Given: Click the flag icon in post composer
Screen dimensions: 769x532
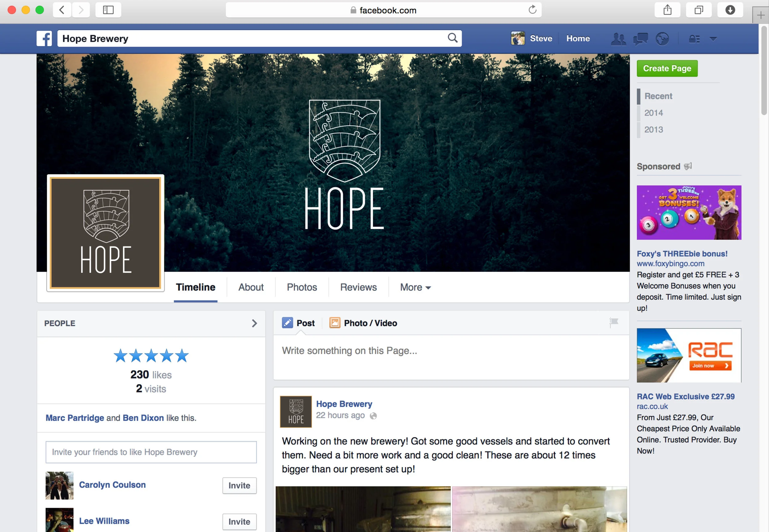Looking at the screenshot, I should [614, 322].
